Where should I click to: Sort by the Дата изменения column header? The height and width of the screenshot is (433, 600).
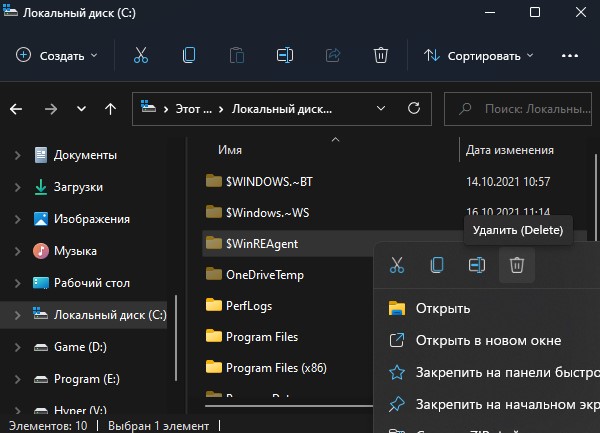(509, 150)
